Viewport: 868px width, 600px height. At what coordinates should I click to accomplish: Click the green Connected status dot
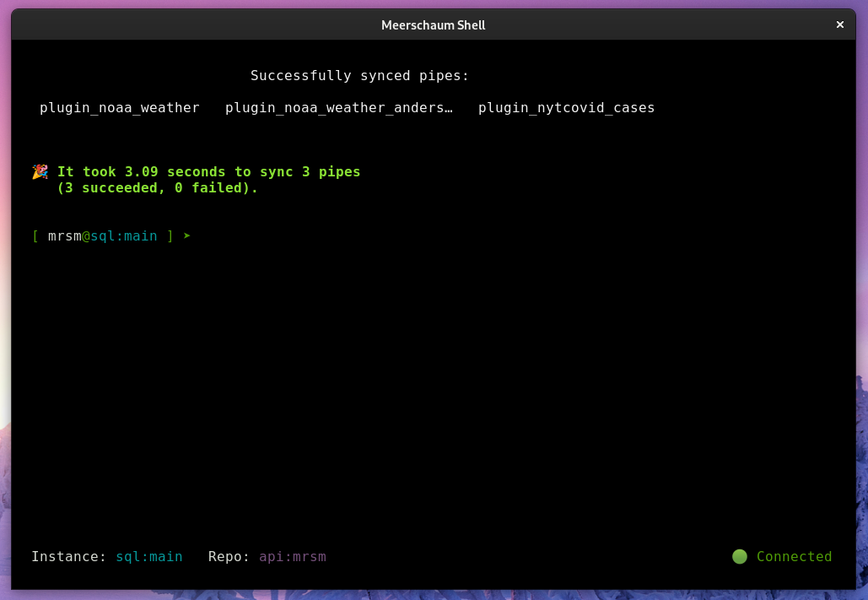[x=740, y=556]
